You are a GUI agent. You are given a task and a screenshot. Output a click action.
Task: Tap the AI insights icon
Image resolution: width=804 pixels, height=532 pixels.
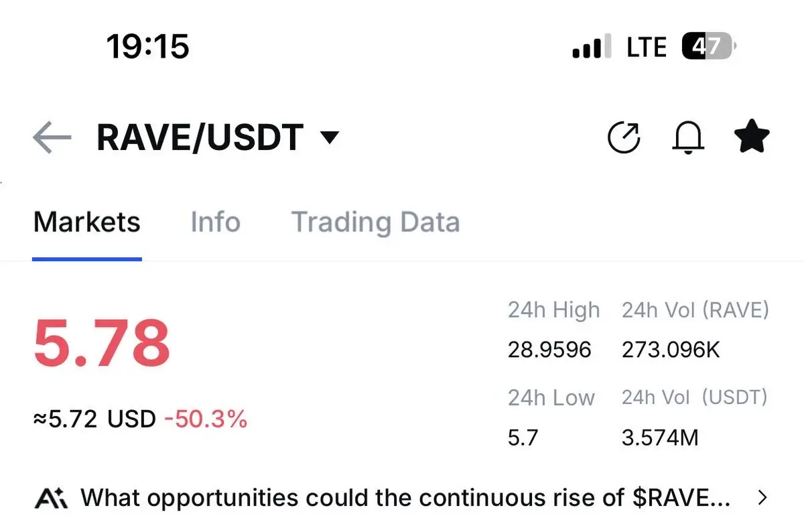coord(51,498)
